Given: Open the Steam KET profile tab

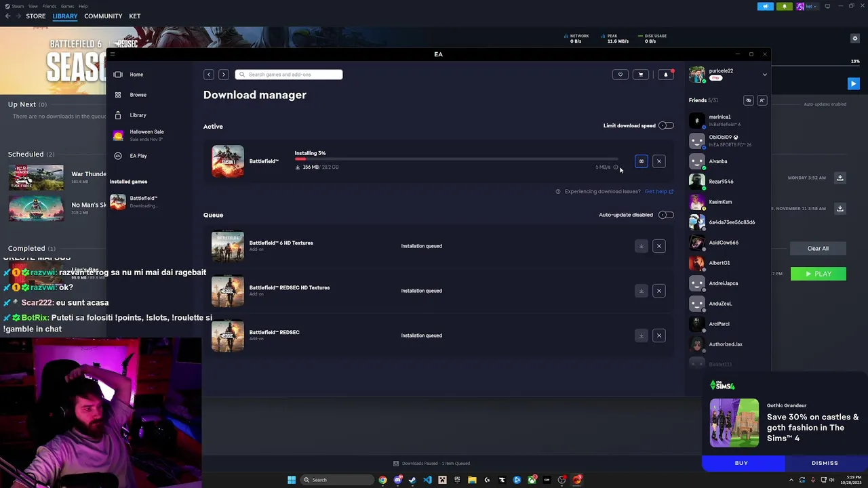Looking at the screenshot, I should (x=135, y=16).
